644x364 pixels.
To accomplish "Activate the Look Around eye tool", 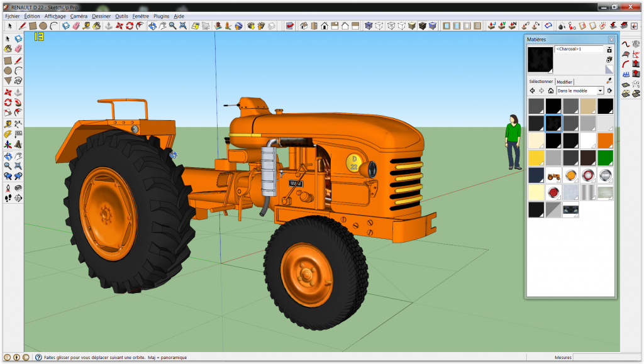I will [x=18, y=188].
